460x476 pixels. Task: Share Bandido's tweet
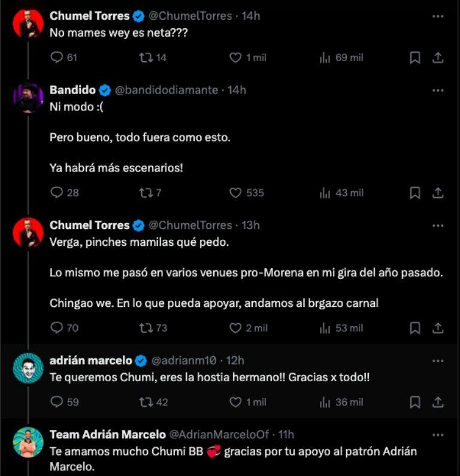[438, 193]
